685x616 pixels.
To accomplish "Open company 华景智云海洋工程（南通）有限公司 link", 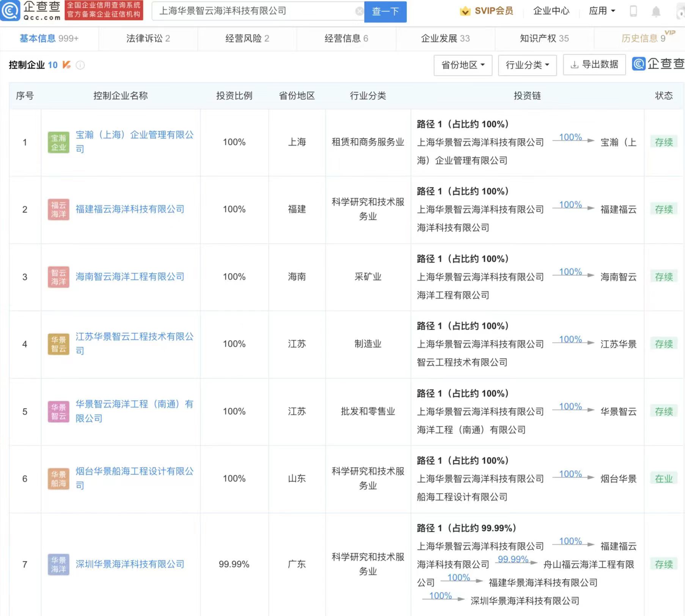I will click(135, 411).
